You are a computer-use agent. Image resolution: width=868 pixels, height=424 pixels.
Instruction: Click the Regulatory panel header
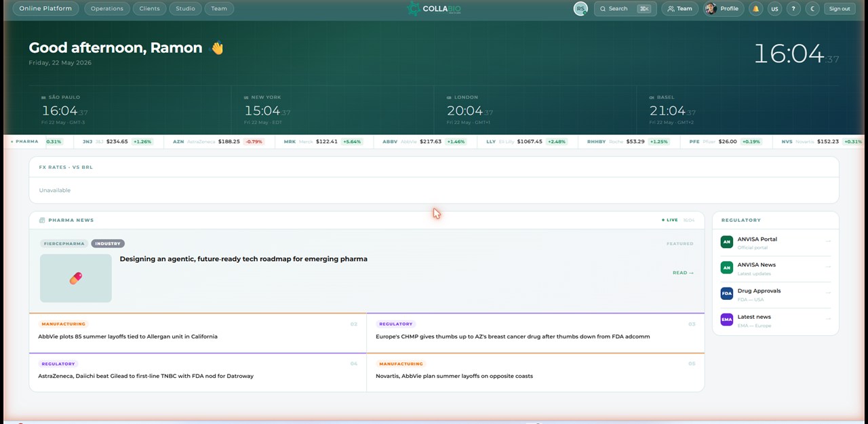click(741, 220)
